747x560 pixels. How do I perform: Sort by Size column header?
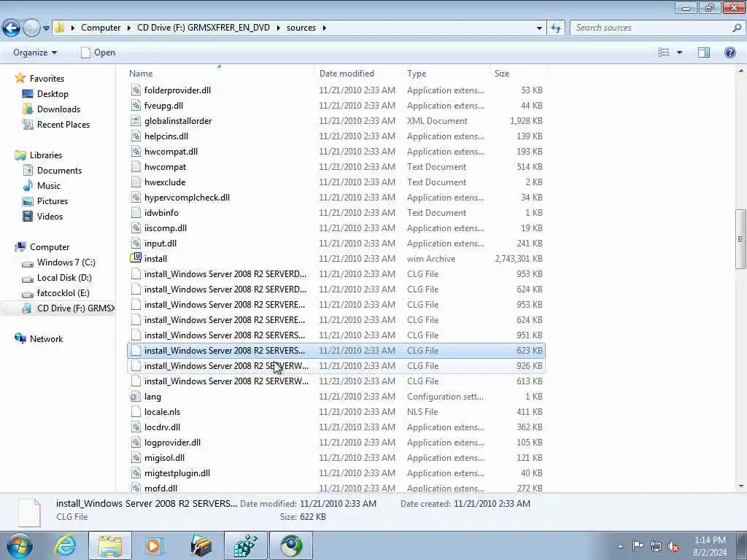pos(502,74)
